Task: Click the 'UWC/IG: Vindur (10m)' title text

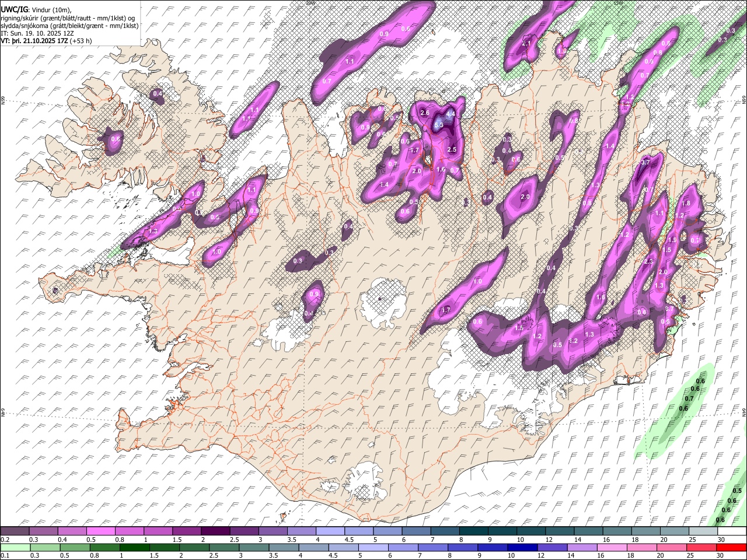Action: tap(36, 9)
